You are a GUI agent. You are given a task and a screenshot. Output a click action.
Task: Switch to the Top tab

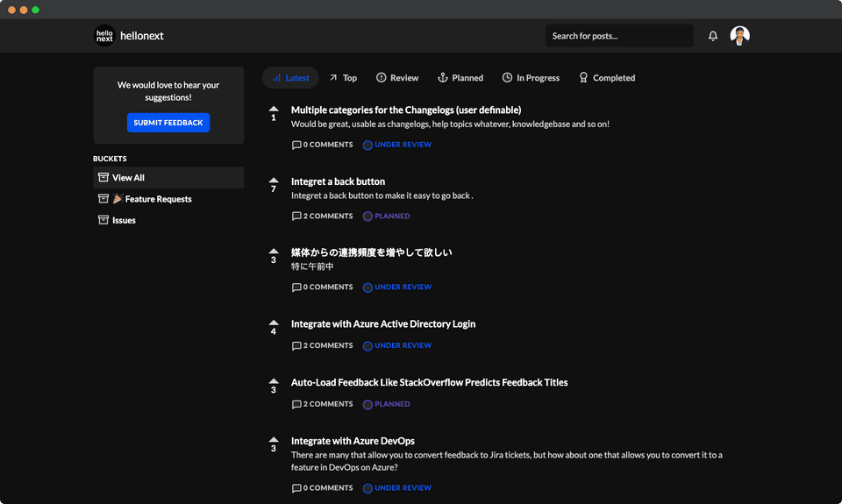pos(343,78)
